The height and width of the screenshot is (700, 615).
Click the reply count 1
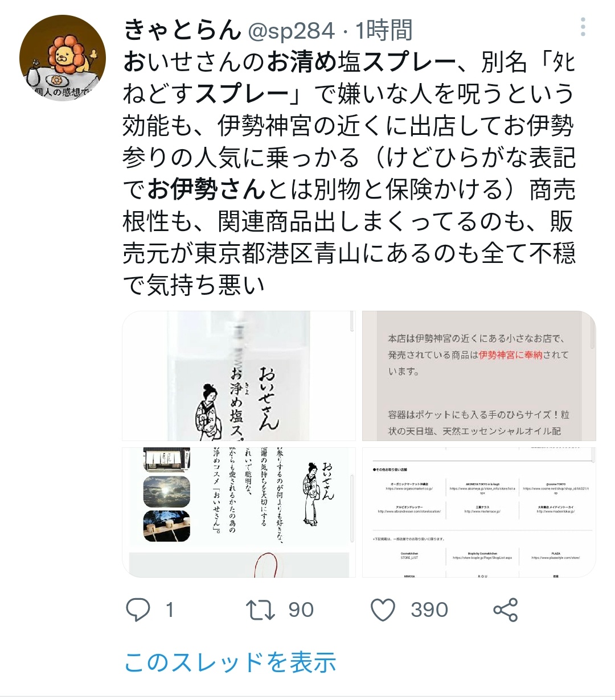coord(169,610)
